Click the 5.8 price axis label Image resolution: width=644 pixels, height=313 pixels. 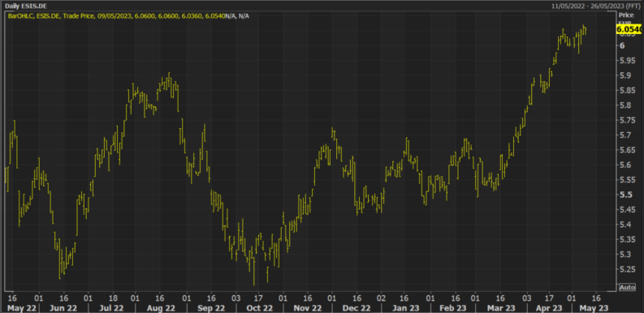tap(625, 105)
